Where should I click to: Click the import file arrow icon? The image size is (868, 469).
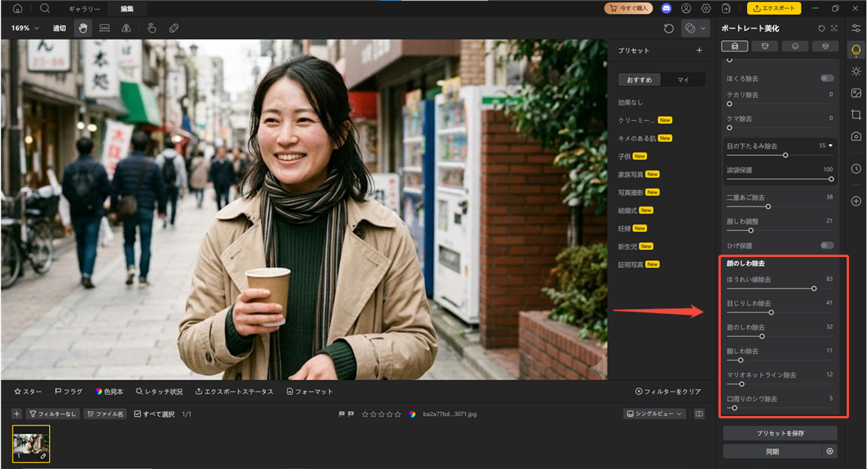[x=726, y=8]
